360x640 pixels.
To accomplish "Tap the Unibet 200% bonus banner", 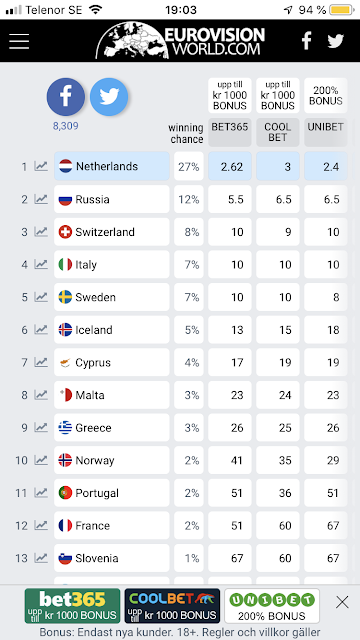I will [272, 606].
